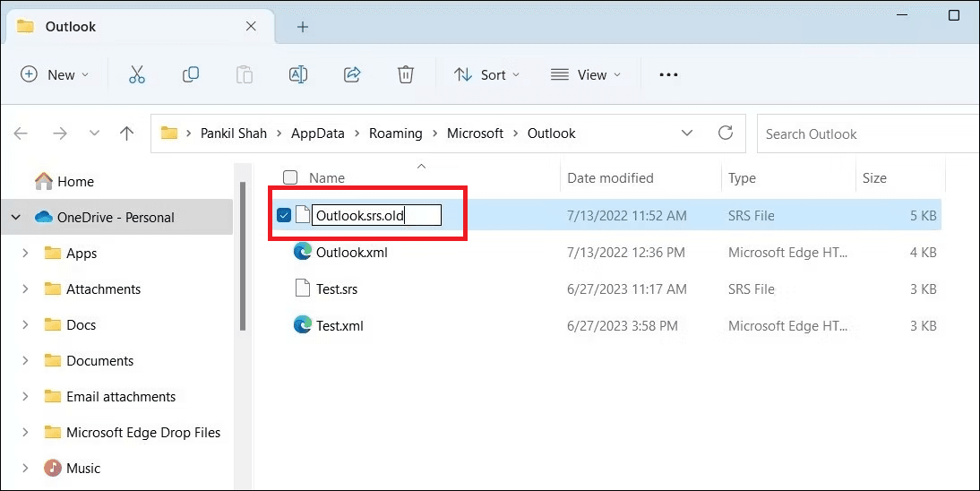
Task: Expand the Docs folder
Action: pyautogui.click(x=25, y=324)
